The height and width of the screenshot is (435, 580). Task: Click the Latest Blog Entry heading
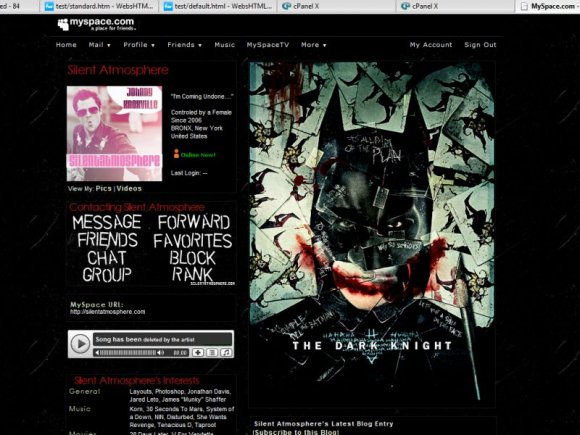[324, 424]
